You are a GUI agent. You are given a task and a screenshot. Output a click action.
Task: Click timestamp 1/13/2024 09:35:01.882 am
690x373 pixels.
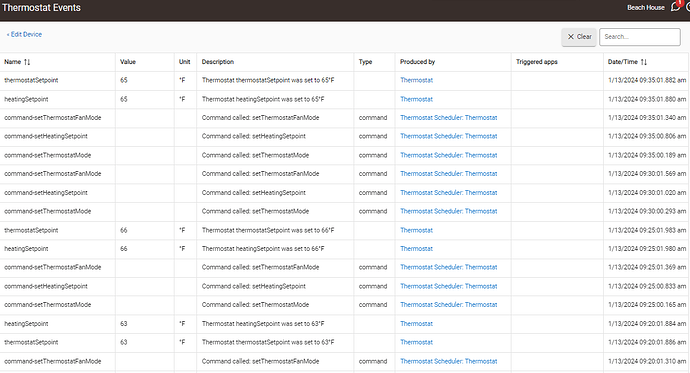[x=647, y=80]
